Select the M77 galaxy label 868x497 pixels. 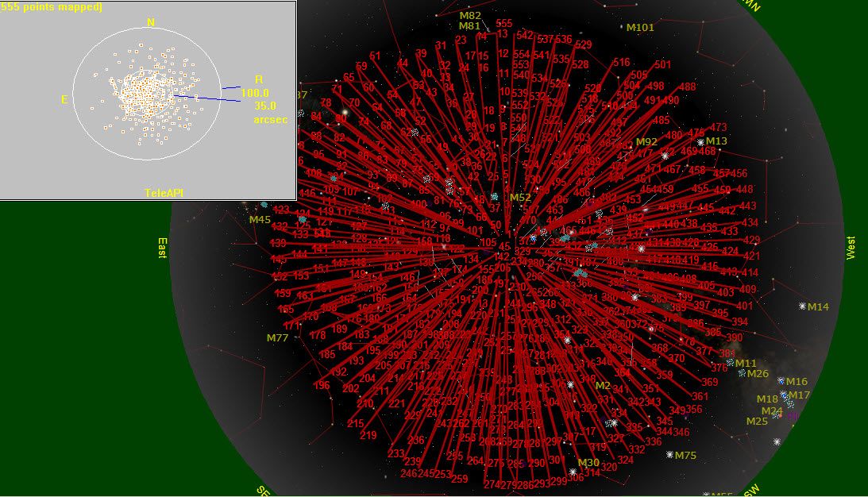[277, 338]
